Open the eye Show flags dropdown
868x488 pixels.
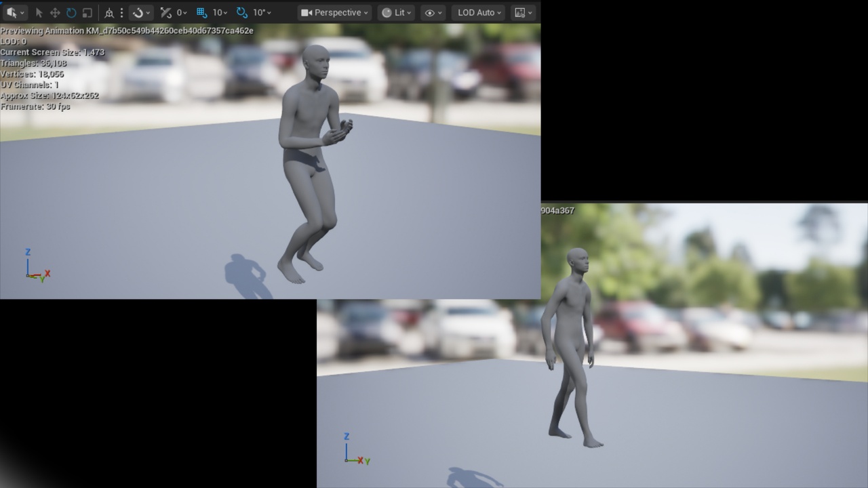(x=433, y=12)
